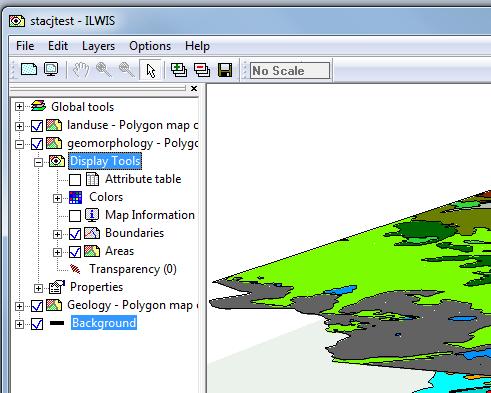Click the Colors label
Screen dimensions: 491x393
106,197
